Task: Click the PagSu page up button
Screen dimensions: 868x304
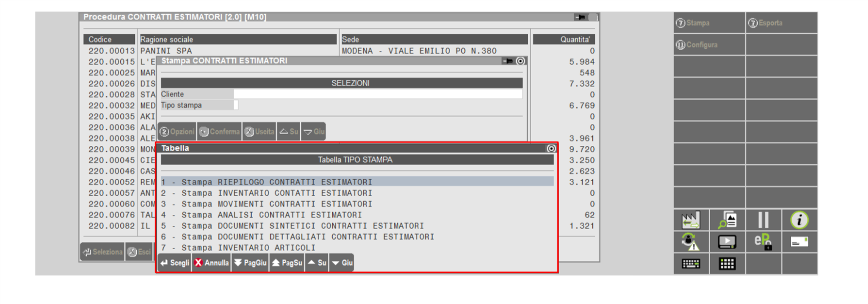Action: click(x=287, y=263)
